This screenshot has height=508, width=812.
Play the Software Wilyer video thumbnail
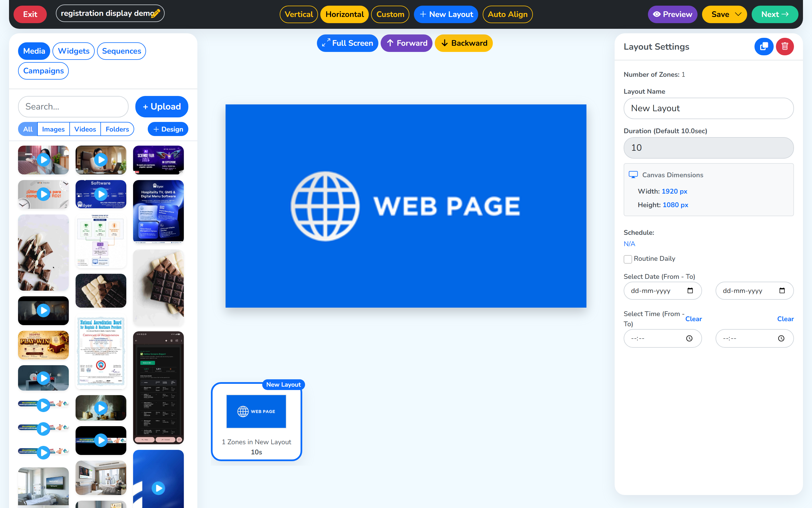pos(101,194)
